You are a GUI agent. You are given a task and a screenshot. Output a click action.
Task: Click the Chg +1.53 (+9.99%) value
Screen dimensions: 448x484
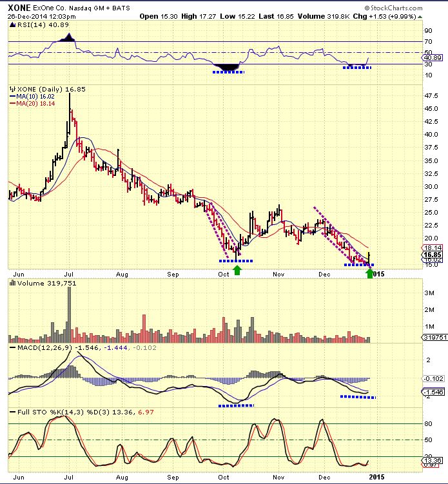click(385, 16)
